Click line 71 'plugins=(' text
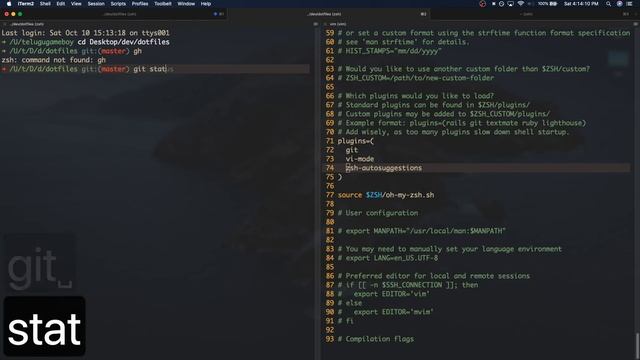 click(356, 141)
